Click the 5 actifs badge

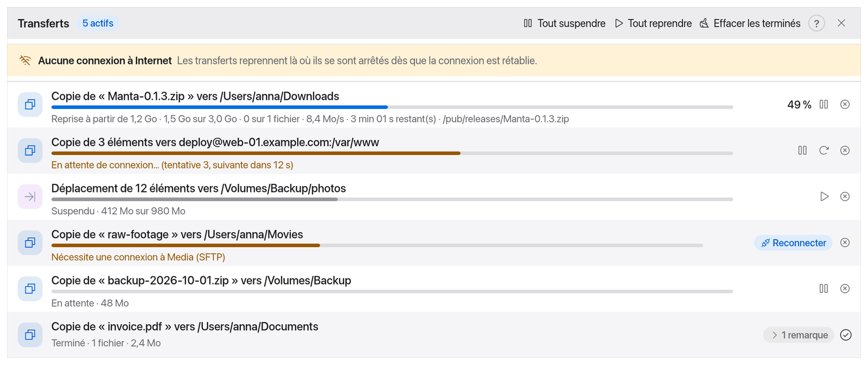coord(98,23)
